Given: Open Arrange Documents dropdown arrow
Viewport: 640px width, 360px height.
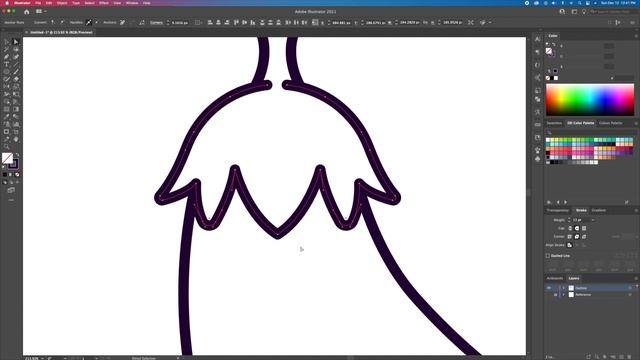Looking at the screenshot, I should [45, 11].
